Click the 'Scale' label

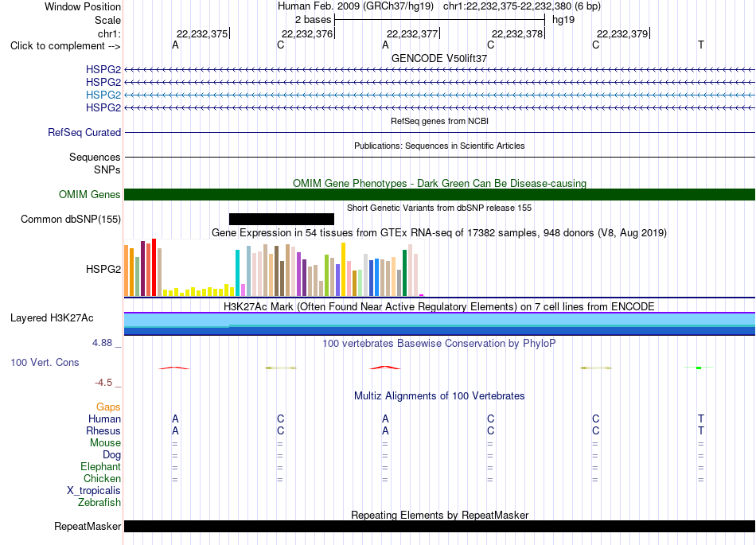click(107, 20)
